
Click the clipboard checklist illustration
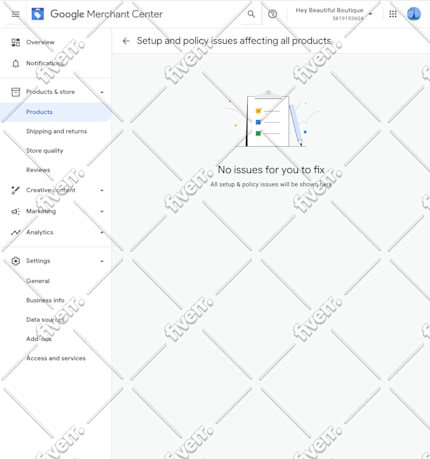coord(271,119)
